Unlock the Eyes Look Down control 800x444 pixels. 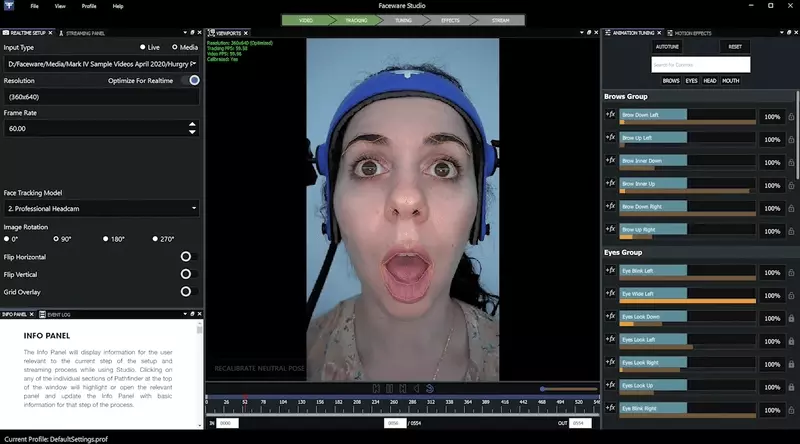tap(791, 318)
